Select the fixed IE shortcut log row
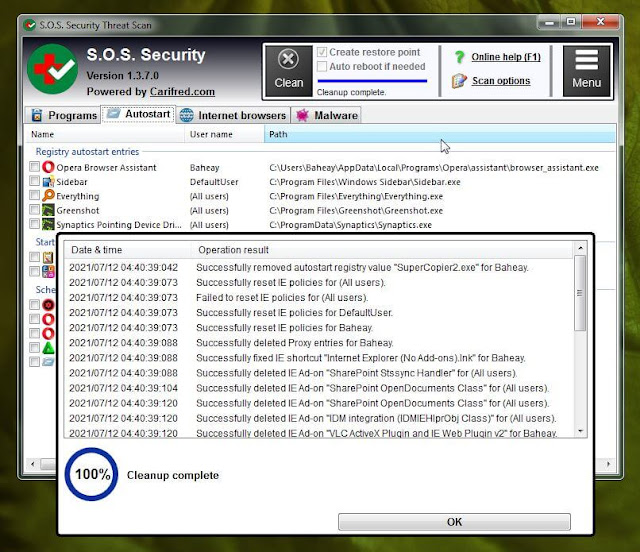 [319, 358]
